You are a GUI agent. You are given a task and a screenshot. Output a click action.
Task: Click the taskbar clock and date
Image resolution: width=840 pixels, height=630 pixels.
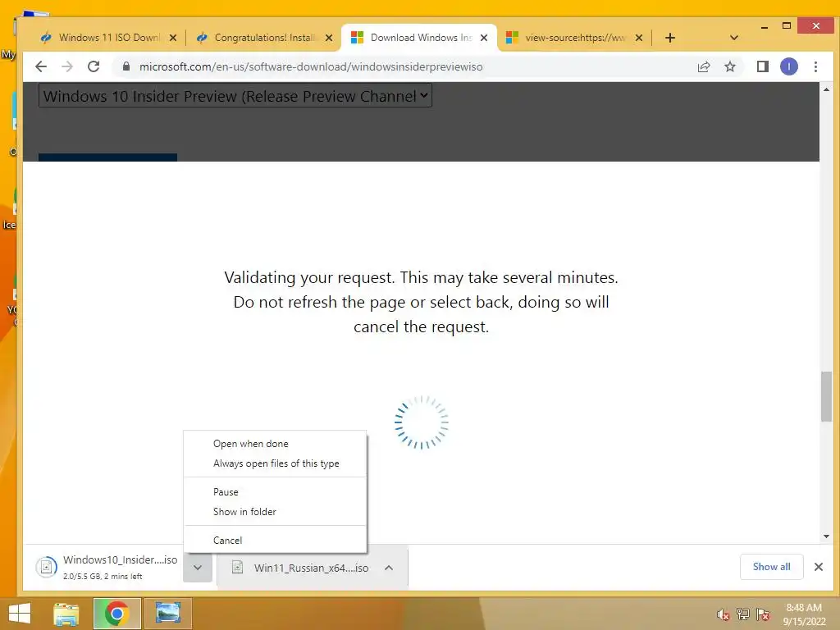click(804, 614)
